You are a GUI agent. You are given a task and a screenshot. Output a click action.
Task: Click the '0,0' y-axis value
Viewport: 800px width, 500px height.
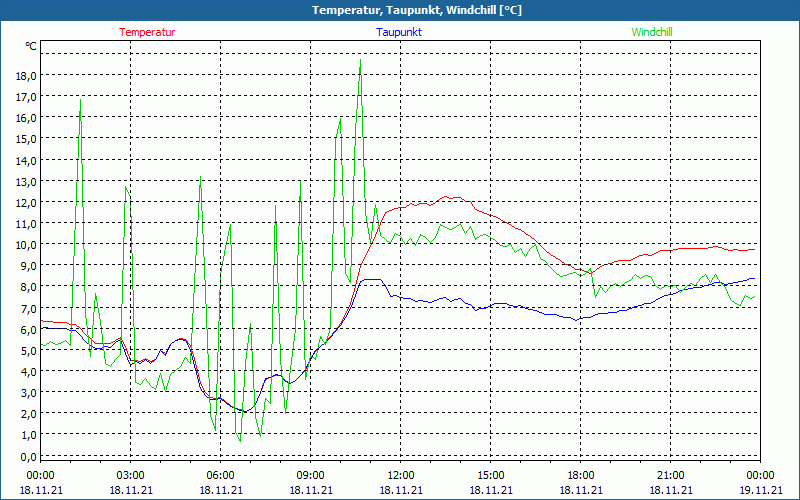pos(29,457)
